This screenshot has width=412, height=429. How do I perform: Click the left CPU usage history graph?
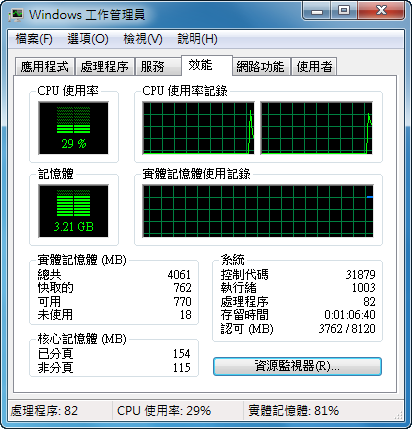tap(199, 128)
